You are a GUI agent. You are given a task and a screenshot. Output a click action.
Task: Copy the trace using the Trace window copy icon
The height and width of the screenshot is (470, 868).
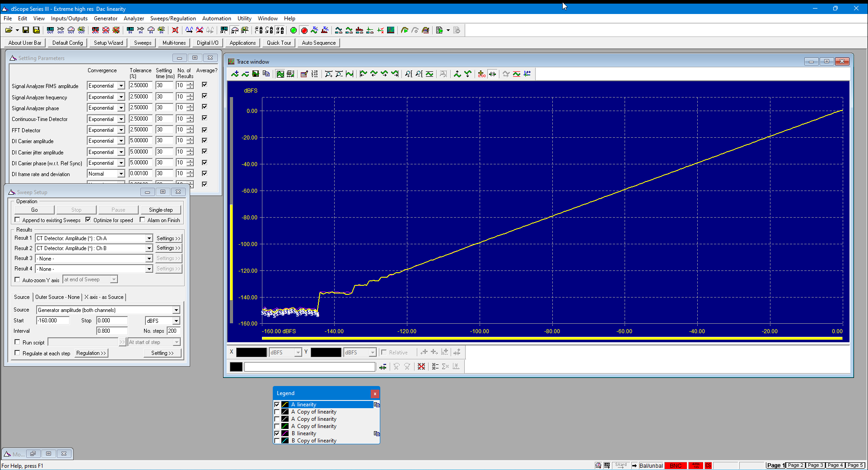pyautogui.click(x=266, y=74)
